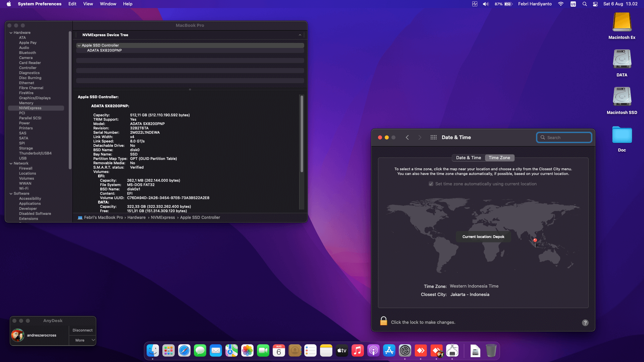
Task: Open the Notes app in the Dock
Action: coord(326,351)
